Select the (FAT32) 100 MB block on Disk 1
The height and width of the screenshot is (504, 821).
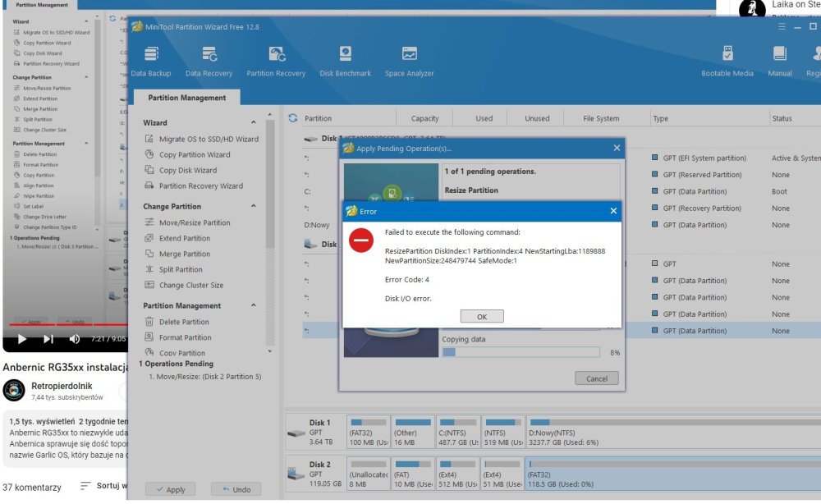(x=369, y=432)
